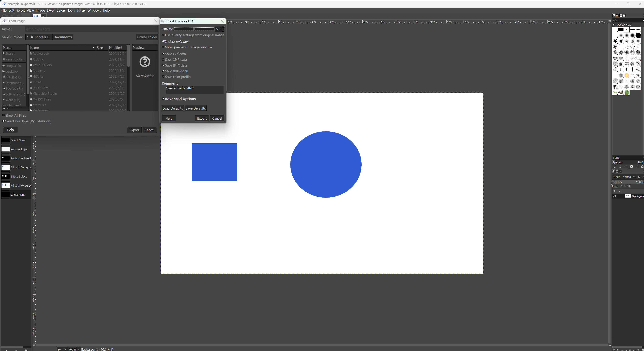Hide the Background layer with eye icon
Screen dimensions: 644x351
click(615, 196)
